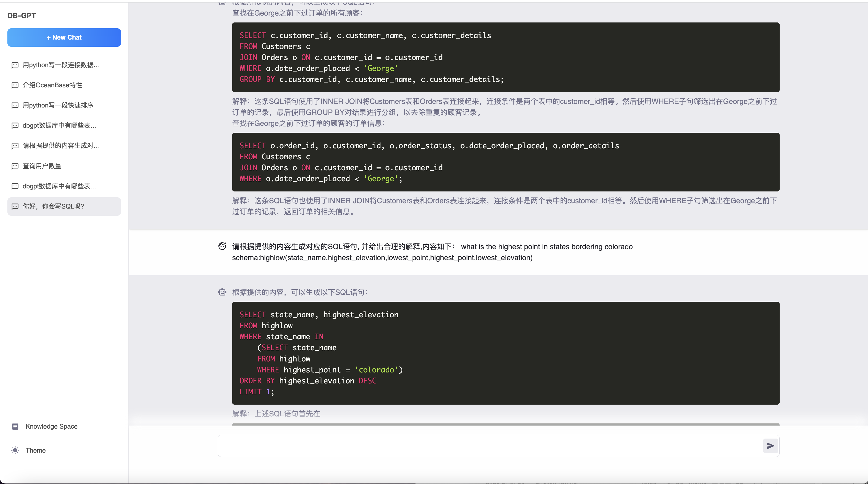
Task: Toggle the Theme setting switch
Action: point(16,450)
